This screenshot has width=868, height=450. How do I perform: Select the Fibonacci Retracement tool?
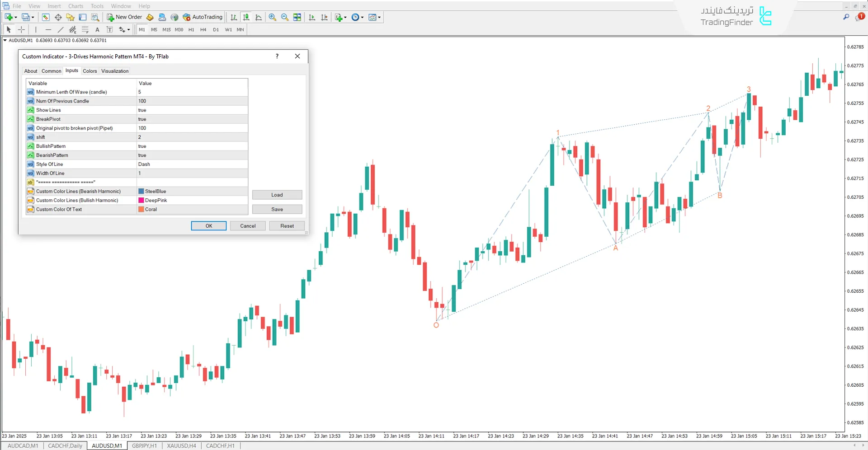pos(85,30)
